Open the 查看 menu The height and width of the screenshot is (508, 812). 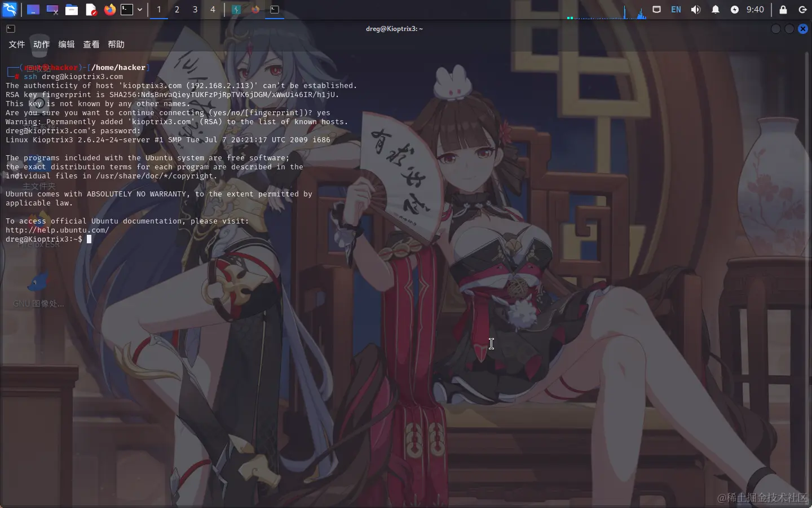pos(91,45)
